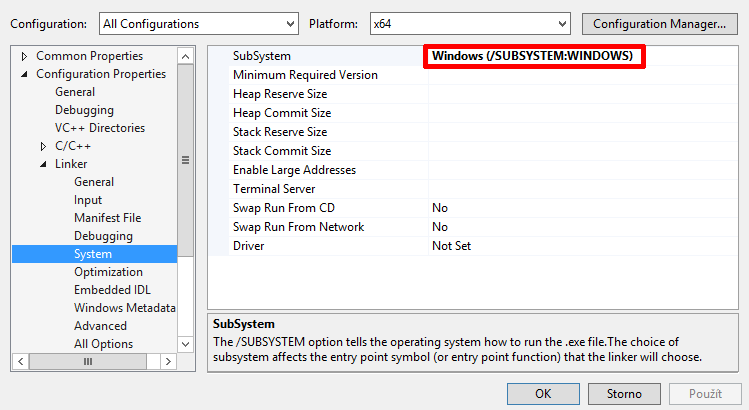Expand the C/C++ tree node

click(43, 146)
